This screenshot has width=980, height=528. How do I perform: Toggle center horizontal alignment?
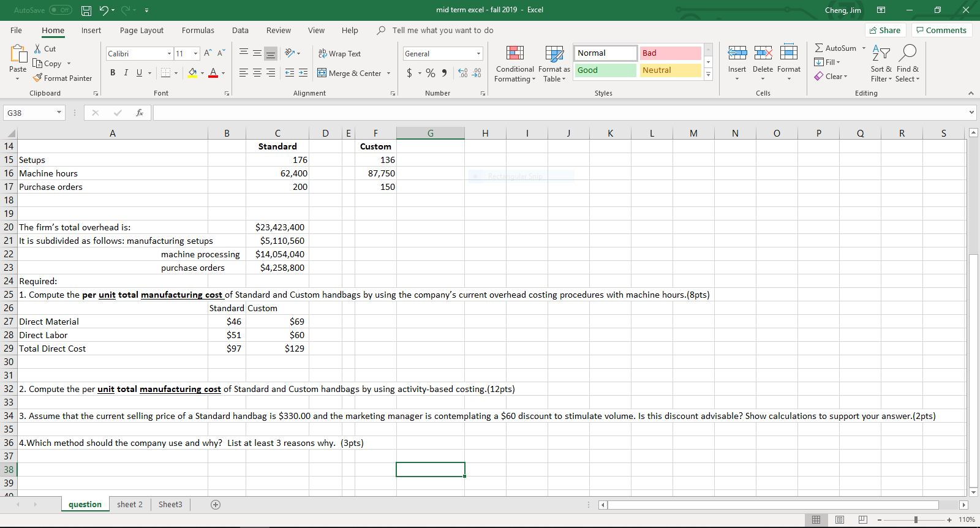pos(257,74)
